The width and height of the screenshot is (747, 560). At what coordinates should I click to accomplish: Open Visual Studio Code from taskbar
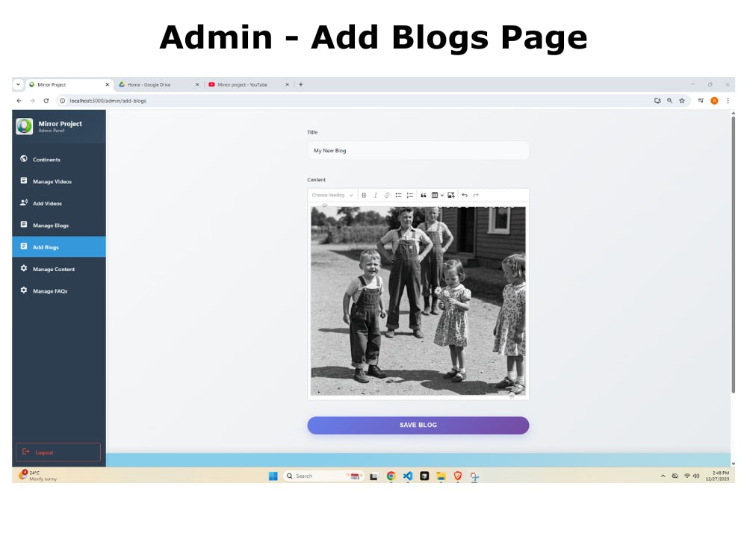point(408,476)
